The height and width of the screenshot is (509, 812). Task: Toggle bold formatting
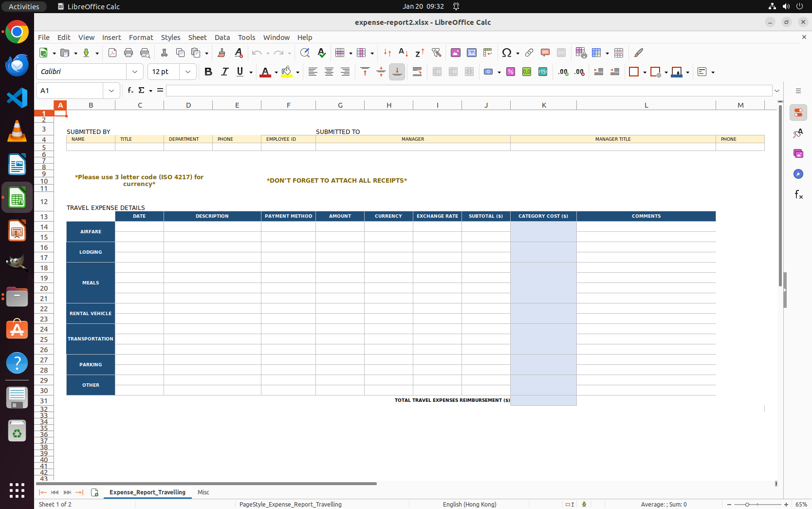[x=208, y=72]
